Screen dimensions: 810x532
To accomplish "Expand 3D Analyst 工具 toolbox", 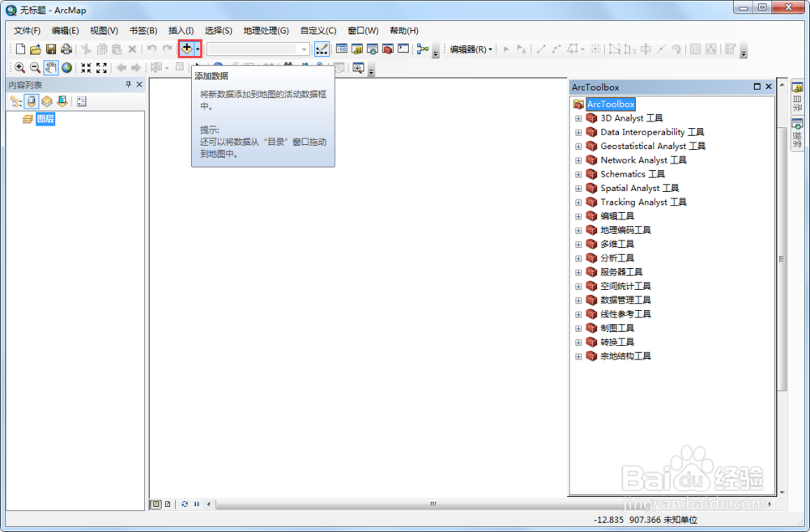I will pos(578,118).
